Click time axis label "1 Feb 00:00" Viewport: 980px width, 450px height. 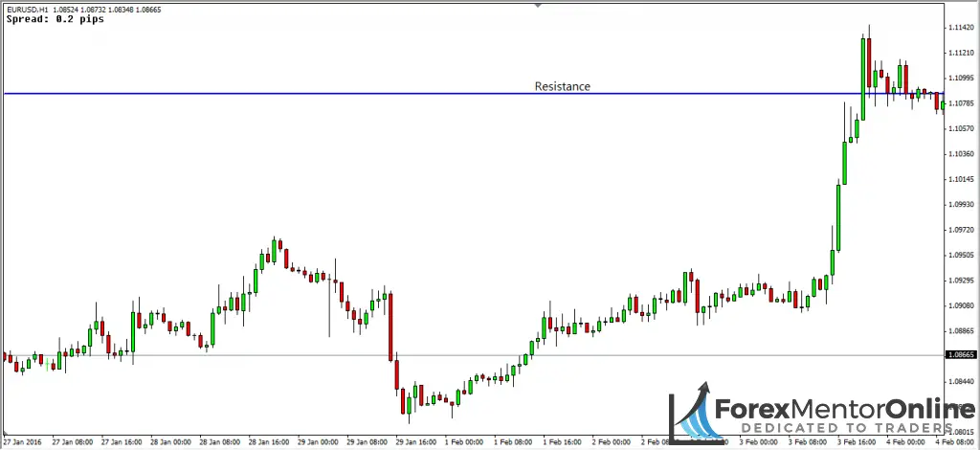coord(466,442)
